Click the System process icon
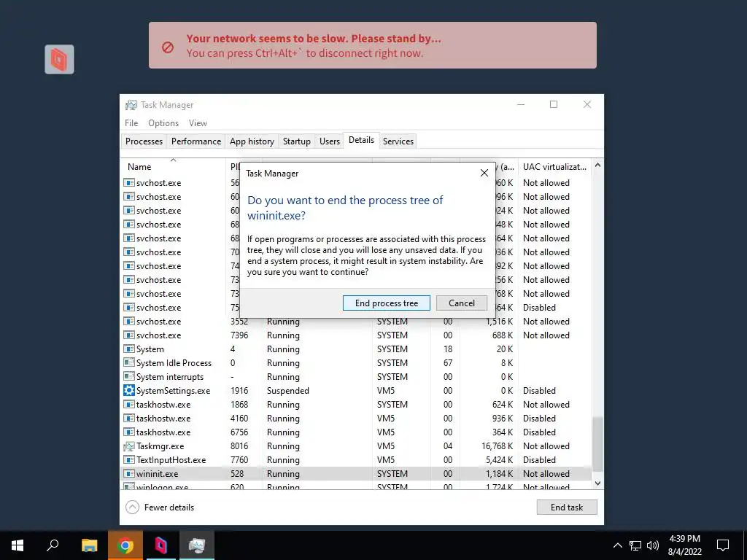Viewport: 747px width, 560px height. 128,349
